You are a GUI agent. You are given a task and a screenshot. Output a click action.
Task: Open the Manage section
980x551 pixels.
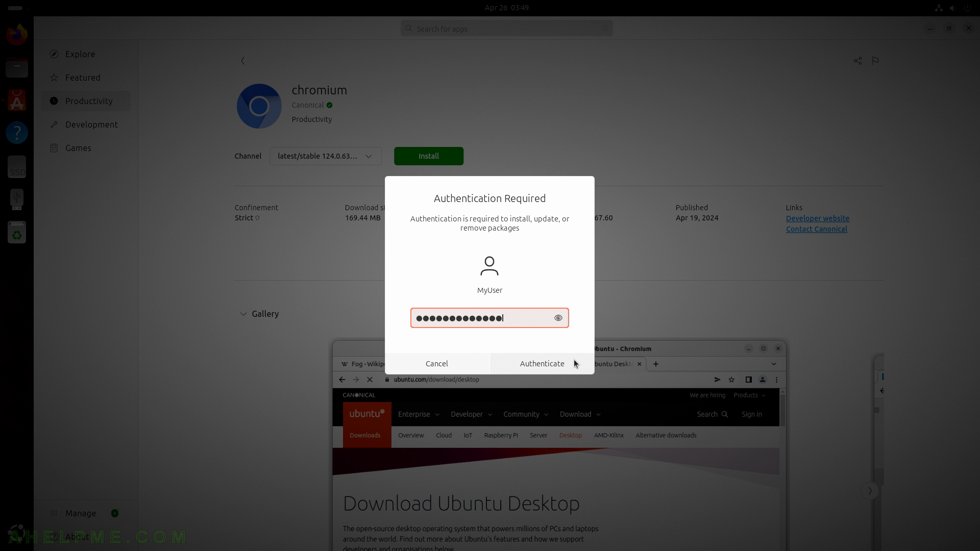pos(86,513)
